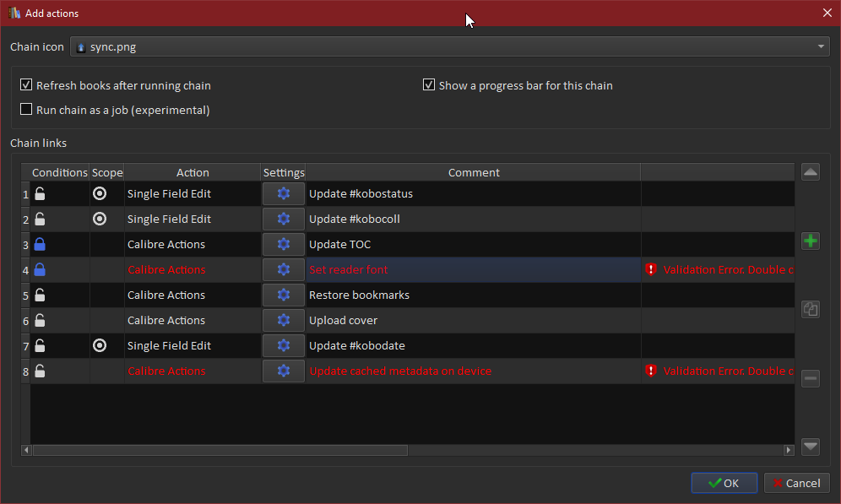Enable Run chain as a job checkbox
The height and width of the screenshot is (504, 841).
click(x=27, y=110)
